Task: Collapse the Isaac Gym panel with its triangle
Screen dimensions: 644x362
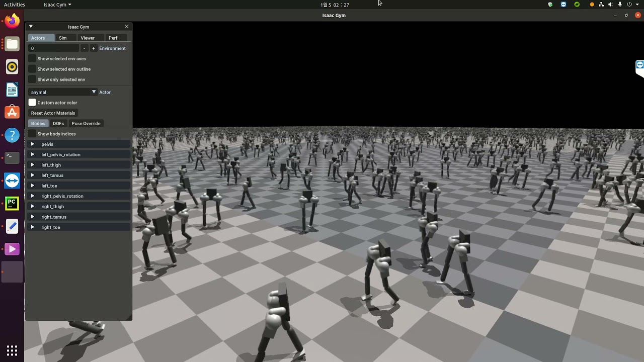Action: pos(31,27)
